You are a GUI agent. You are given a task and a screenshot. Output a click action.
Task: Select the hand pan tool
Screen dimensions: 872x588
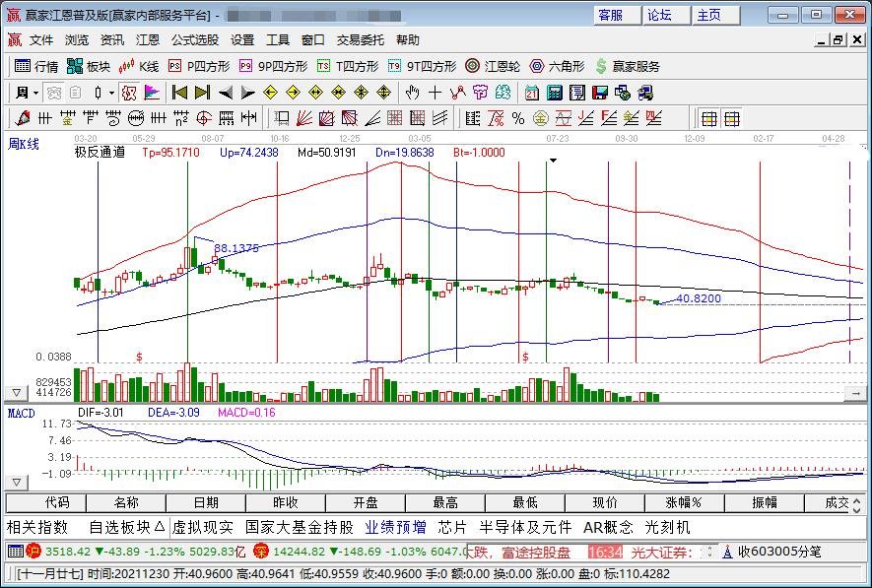[412, 93]
